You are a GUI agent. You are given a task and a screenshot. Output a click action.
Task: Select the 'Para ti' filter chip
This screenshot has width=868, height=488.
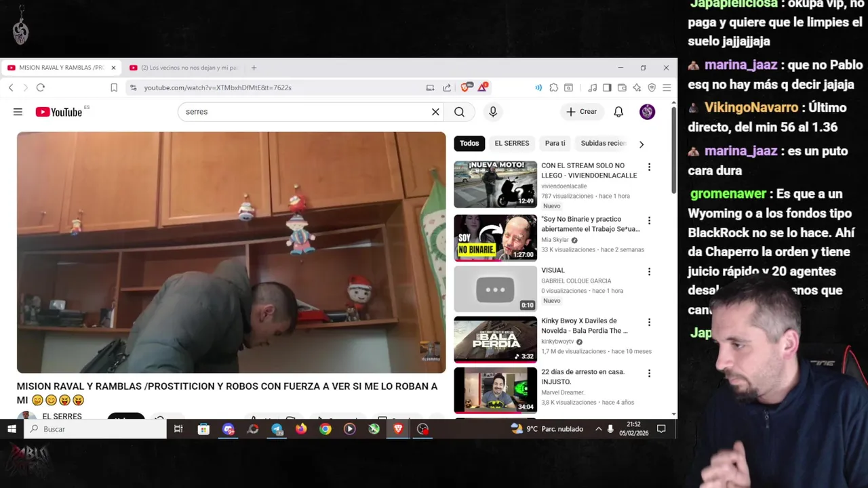(555, 144)
